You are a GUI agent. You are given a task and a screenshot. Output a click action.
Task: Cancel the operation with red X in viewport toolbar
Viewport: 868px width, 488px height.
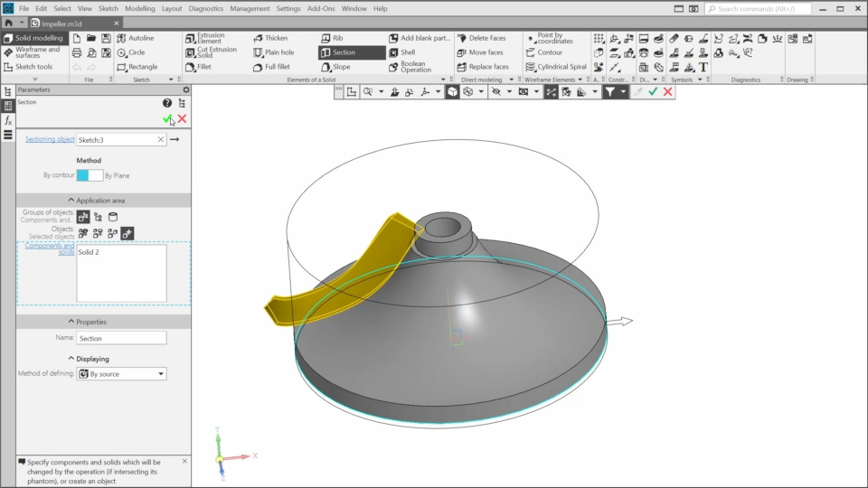click(668, 92)
